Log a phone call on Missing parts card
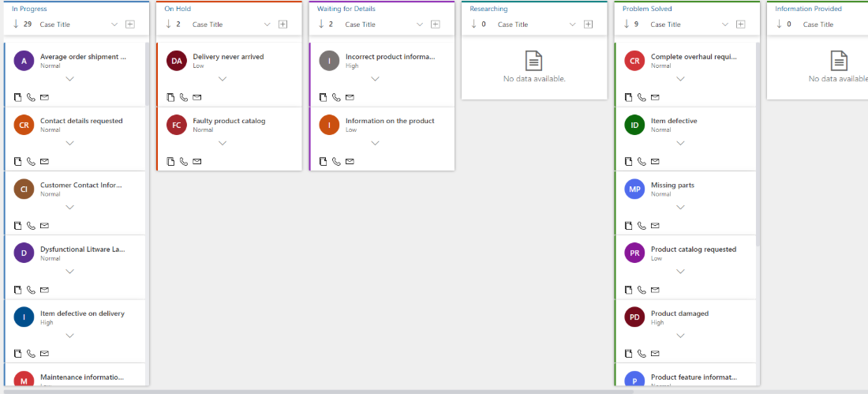 click(642, 226)
